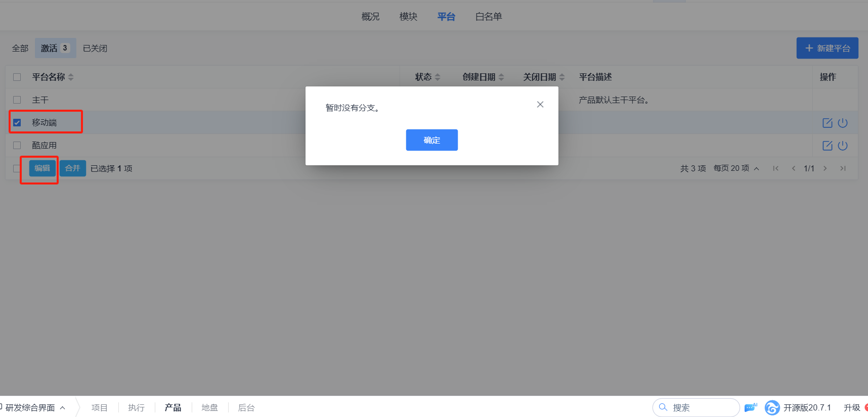Open 产品 in the bottom navigation
Viewport: 868px width, 417px height.
click(x=173, y=407)
